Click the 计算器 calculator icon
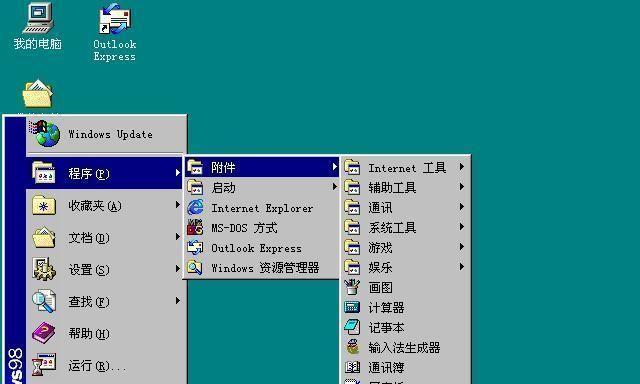Screen dimensions: 640x384 pos(352,307)
